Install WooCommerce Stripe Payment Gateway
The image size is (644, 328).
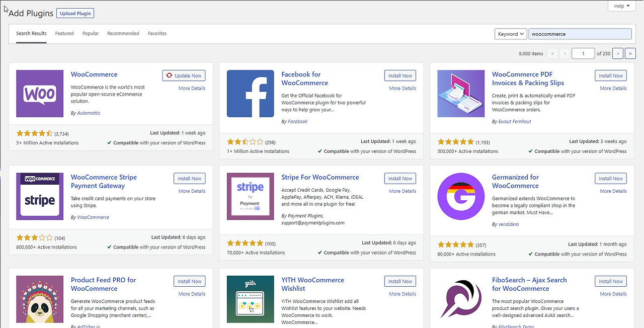[190, 179]
